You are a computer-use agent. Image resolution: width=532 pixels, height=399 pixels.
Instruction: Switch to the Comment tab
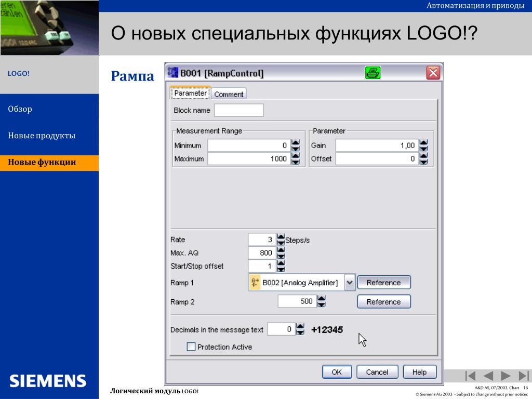[x=229, y=94]
